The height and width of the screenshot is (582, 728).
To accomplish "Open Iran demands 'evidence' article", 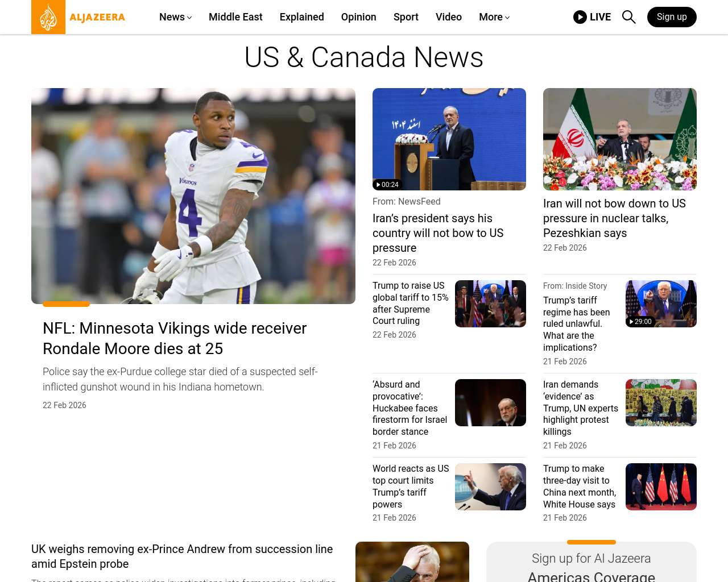I will click(580, 408).
